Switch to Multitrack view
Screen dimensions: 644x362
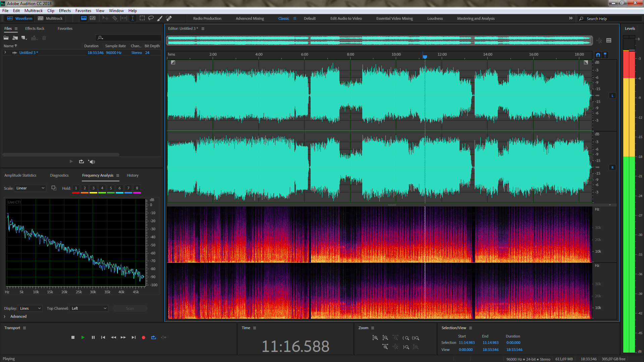click(x=50, y=18)
